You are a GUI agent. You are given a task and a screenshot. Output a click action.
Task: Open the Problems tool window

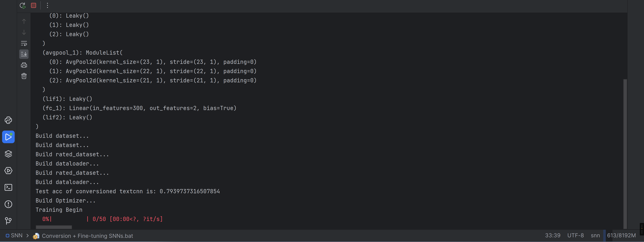click(x=8, y=204)
